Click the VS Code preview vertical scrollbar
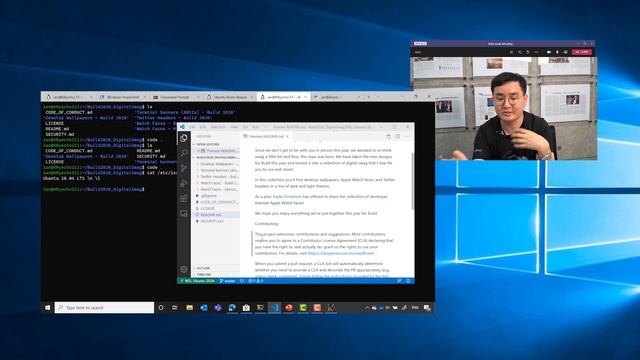This screenshot has height=360, width=640. click(412, 182)
